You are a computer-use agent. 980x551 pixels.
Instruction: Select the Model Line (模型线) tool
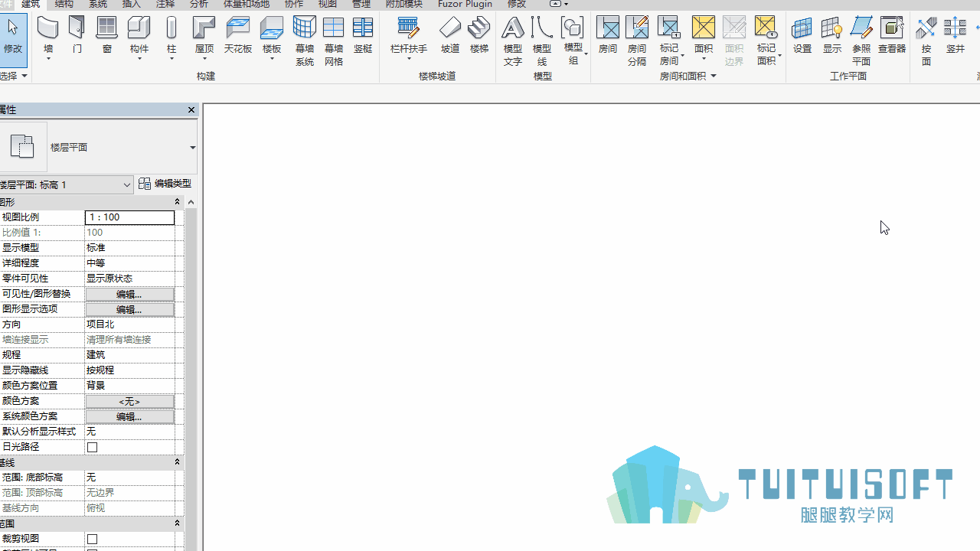coord(542,41)
